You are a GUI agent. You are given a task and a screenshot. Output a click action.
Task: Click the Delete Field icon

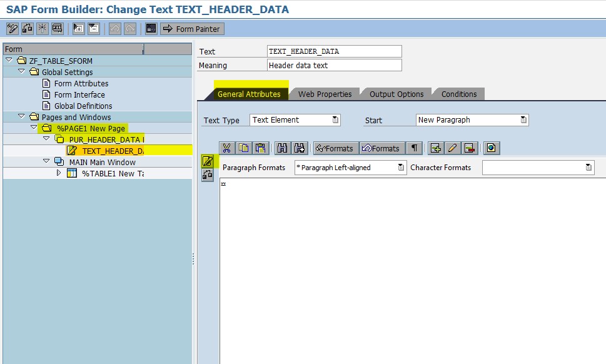(x=470, y=148)
